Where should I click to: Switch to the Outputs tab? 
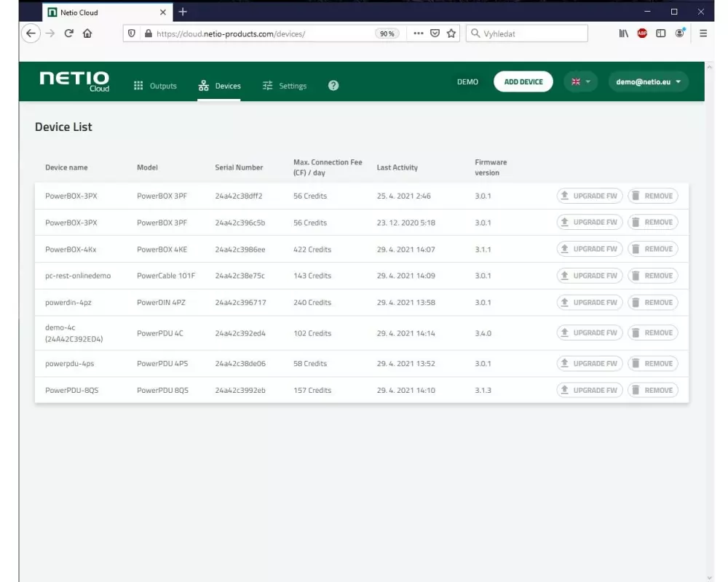(155, 86)
